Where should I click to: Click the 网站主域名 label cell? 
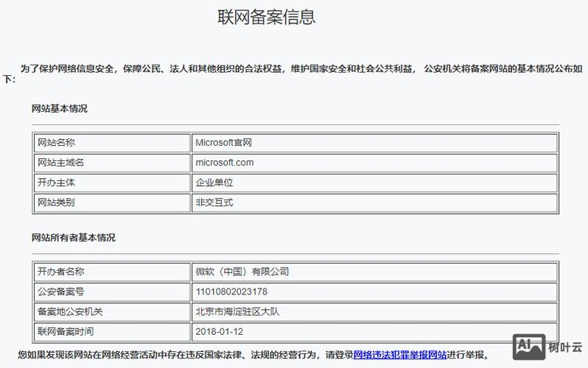[112, 163]
